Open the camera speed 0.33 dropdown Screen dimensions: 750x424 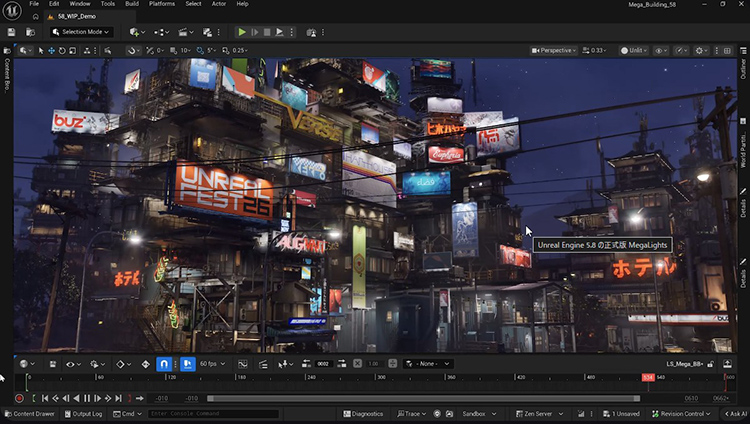595,50
